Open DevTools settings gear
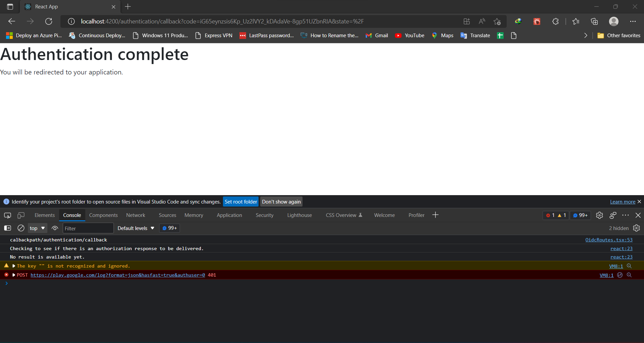Screen dimensions: 644x343 click(600, 215)
